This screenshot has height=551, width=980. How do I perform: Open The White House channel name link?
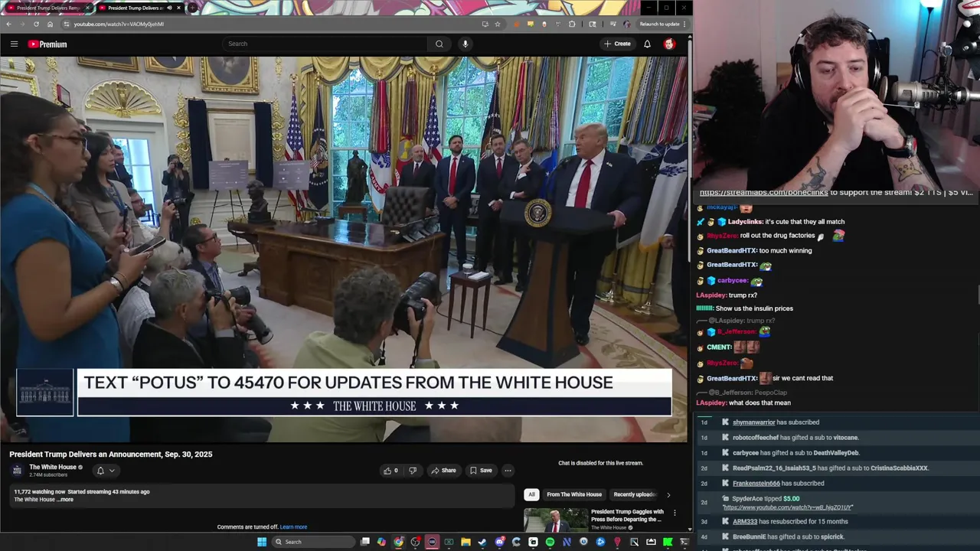click(x=53, y=467)
